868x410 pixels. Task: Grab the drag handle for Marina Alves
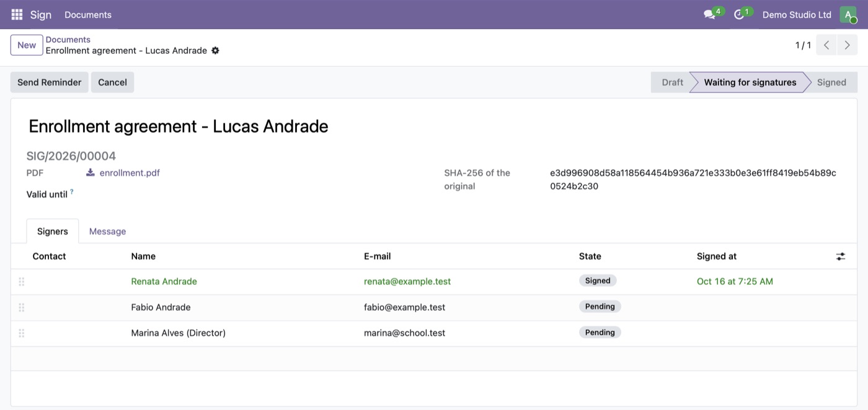[22, 333]
